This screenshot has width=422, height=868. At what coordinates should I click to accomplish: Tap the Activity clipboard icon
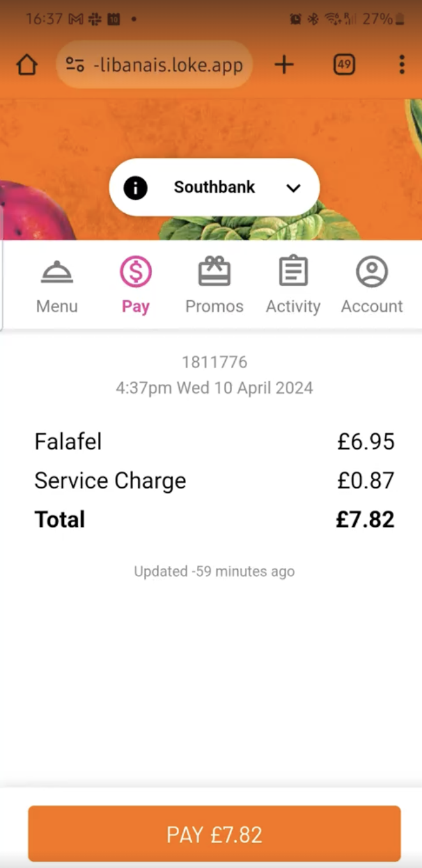[x=293, y=271]
